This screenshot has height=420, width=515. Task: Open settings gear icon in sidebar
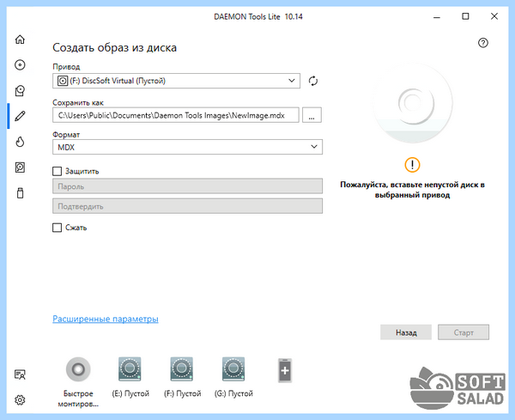(20, 400)
